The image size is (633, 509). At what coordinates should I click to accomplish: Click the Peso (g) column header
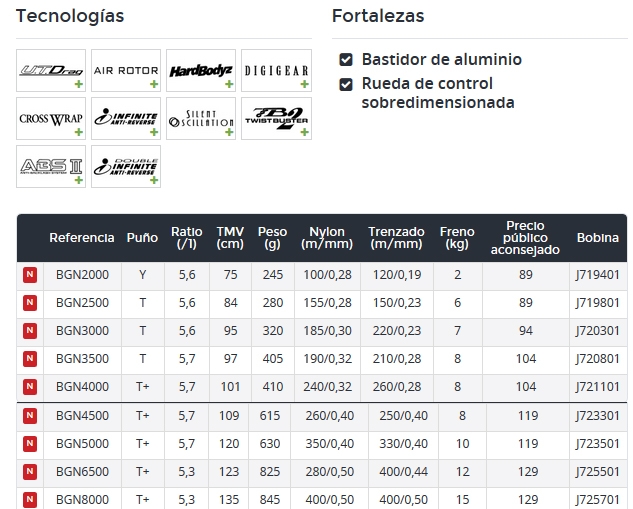point(272,238)
